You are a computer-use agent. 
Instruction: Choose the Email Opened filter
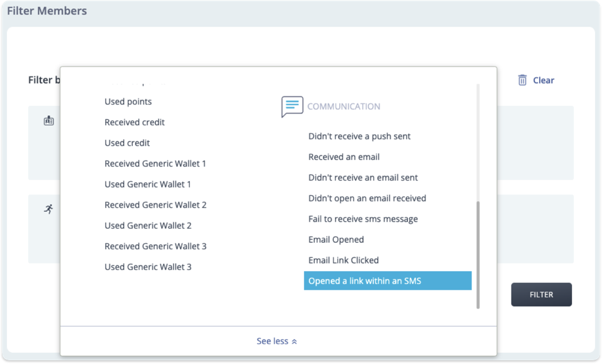336,239
